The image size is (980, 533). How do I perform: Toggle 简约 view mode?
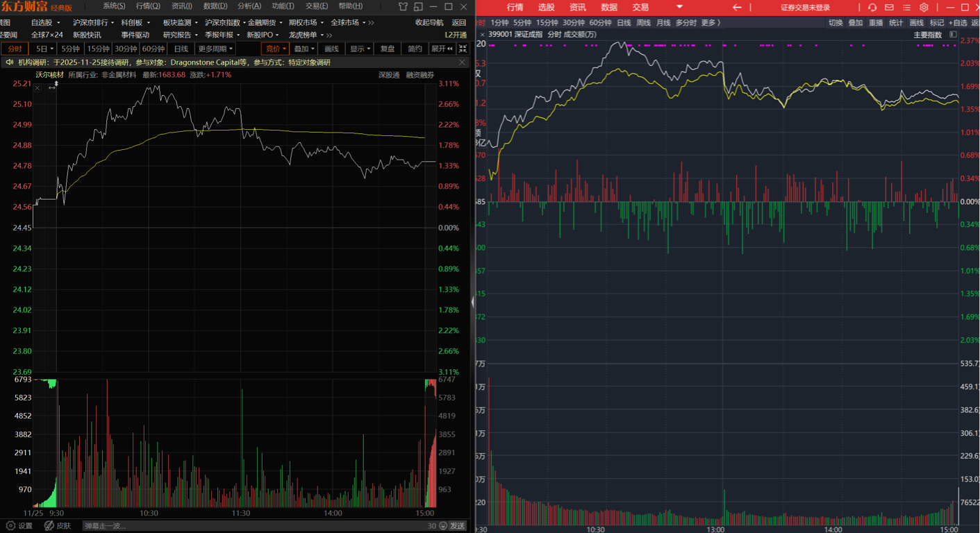click(415, 49)
